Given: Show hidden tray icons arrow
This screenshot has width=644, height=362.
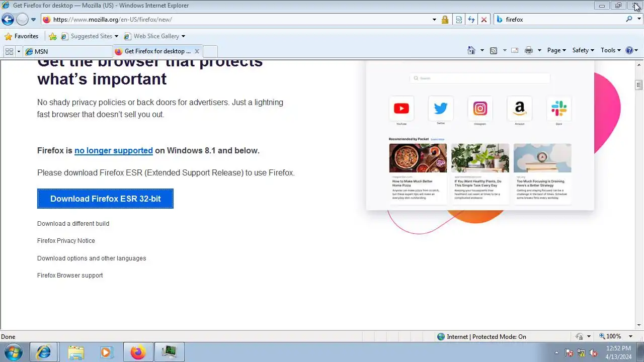Looking at the screenshot, I should pyautogui.click(x=556, y=352).
